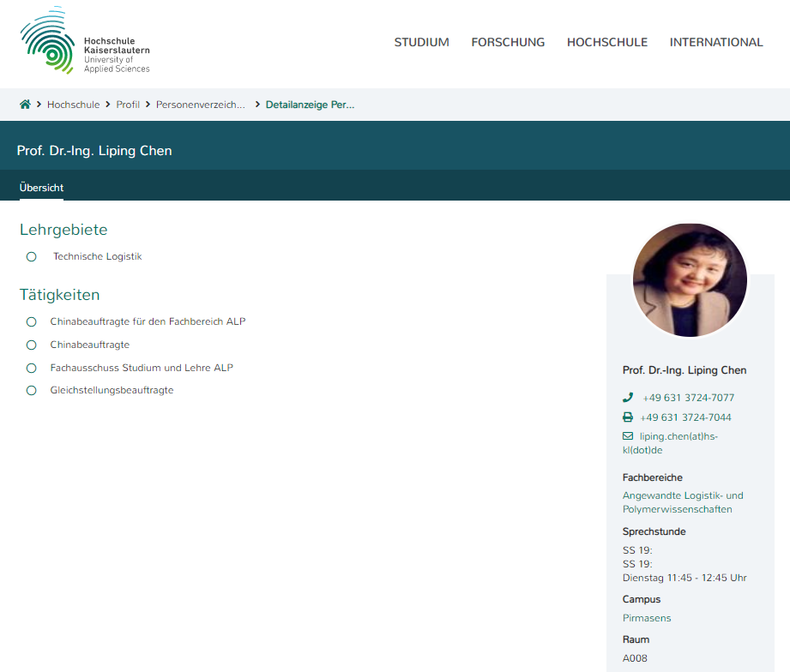Click the profile photo of Liping Chen
790x672 pixels.
point(690,280)
